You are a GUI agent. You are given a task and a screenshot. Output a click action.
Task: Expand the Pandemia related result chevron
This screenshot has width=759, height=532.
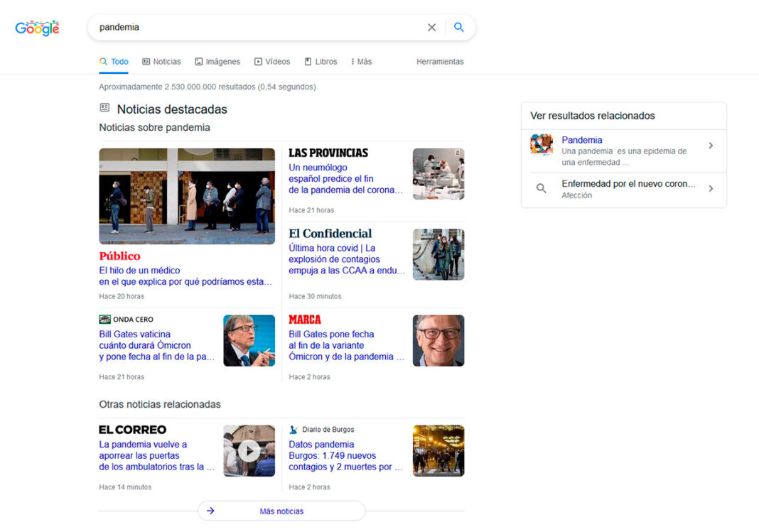711,146
